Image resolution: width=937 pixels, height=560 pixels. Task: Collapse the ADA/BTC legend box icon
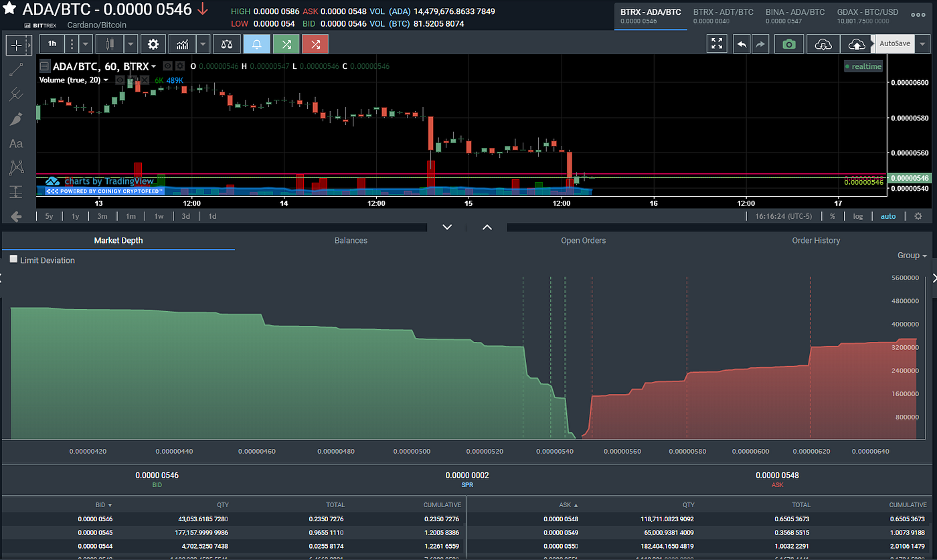click(x=44, y=66)
